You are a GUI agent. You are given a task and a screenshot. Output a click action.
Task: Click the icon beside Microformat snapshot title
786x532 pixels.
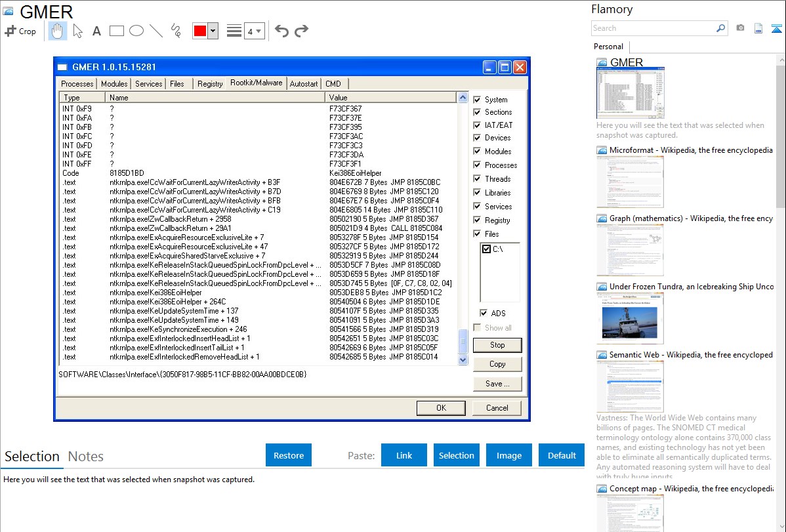pyautogui.click(x=602, y=150)
